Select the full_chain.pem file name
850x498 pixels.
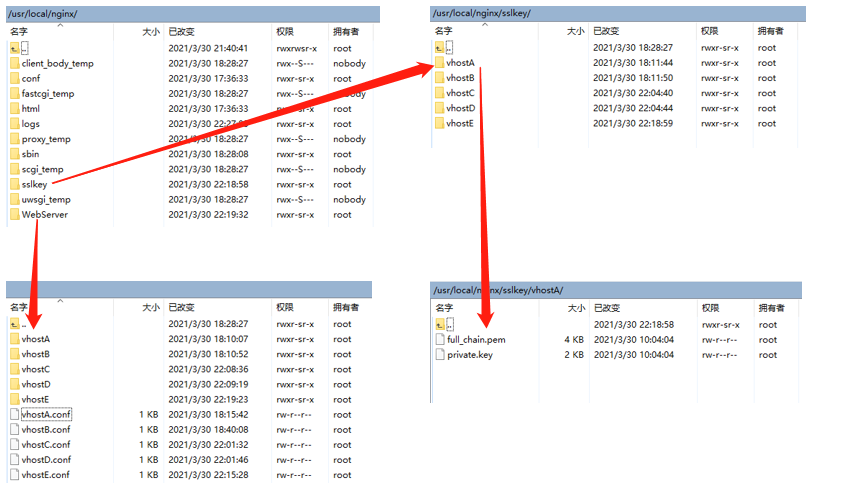point(476,340)
